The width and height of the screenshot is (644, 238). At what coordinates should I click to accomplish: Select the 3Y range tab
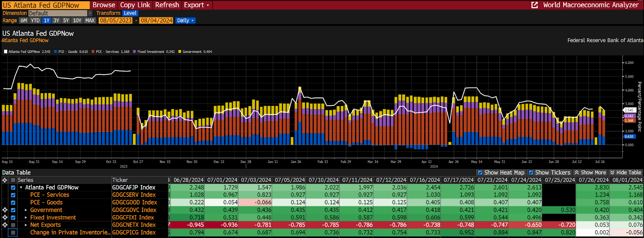pos(56,21)
